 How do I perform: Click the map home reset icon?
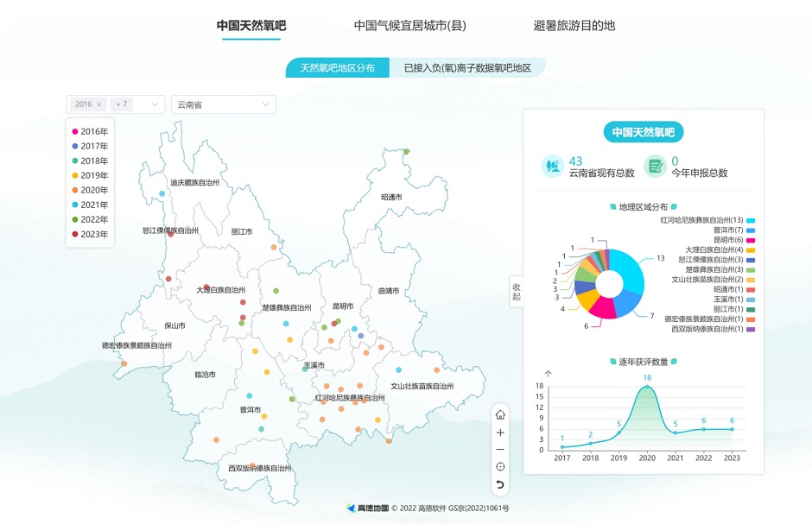click(x=500, y=414)
